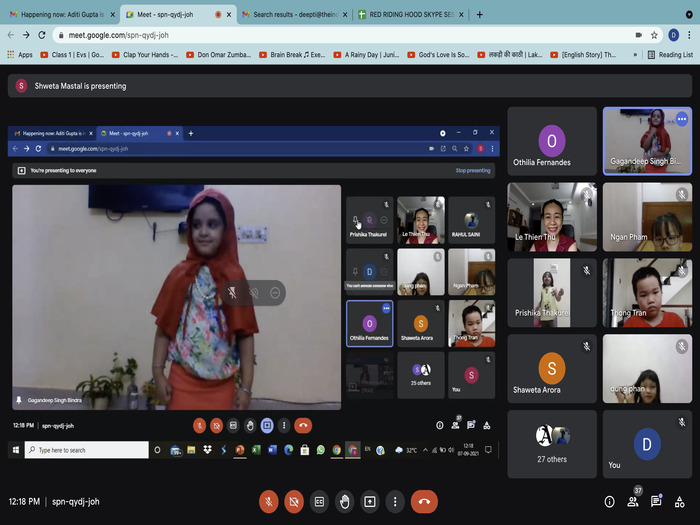Image resolution: width=700 pixels, height=525 pixels.
Task: Show everyone in the people panel
Action: coord(633,502)
